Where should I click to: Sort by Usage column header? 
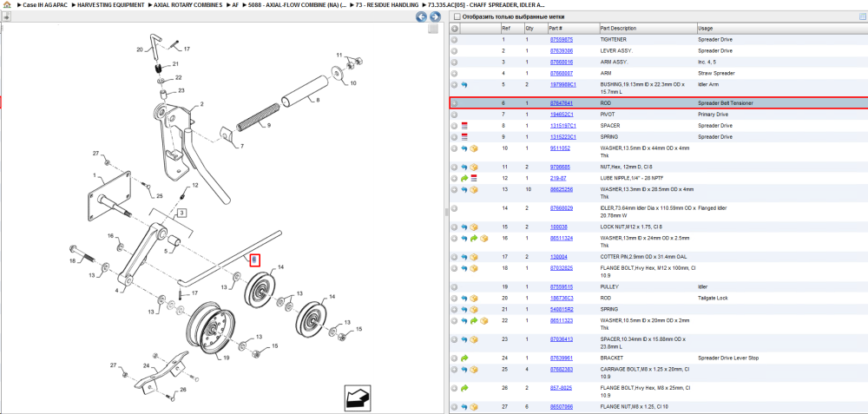(782, 29)
